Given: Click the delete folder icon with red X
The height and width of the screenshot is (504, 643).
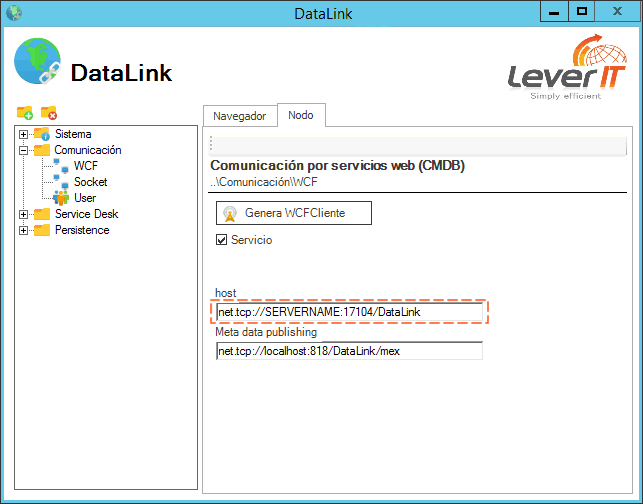Looking at the screenshot, I should coord(49,113).
